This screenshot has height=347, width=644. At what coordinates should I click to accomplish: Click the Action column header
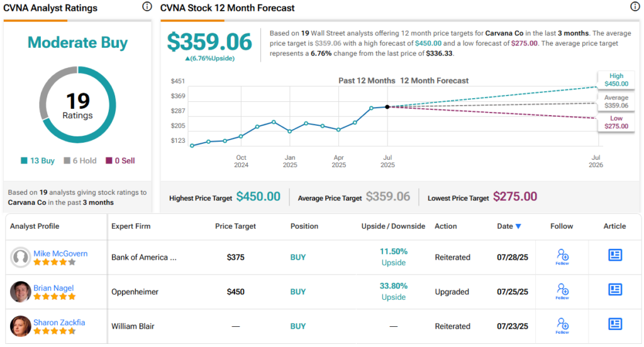[446, 226]
